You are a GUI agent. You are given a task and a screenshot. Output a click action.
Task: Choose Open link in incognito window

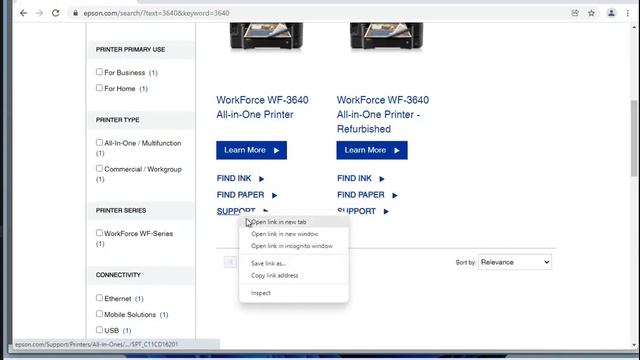click(294, 246)
